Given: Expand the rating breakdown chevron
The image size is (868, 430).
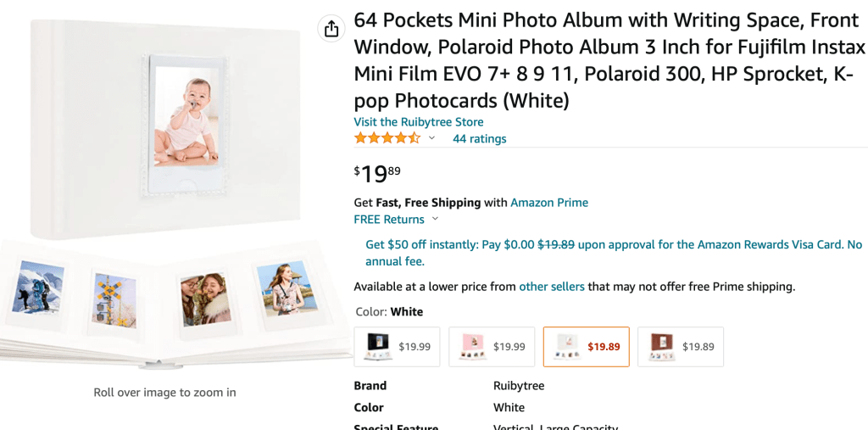Looking at the screenshot, I should pos(431,138).
